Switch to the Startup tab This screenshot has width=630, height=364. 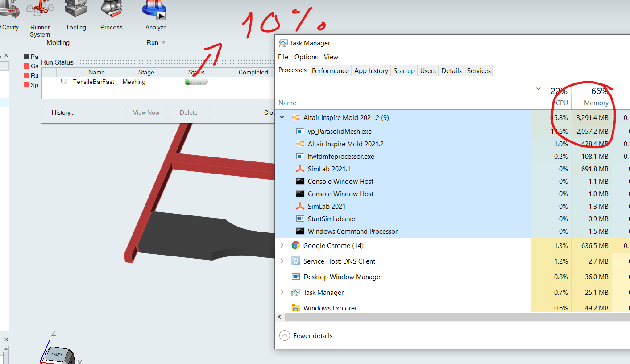point(404,70)
